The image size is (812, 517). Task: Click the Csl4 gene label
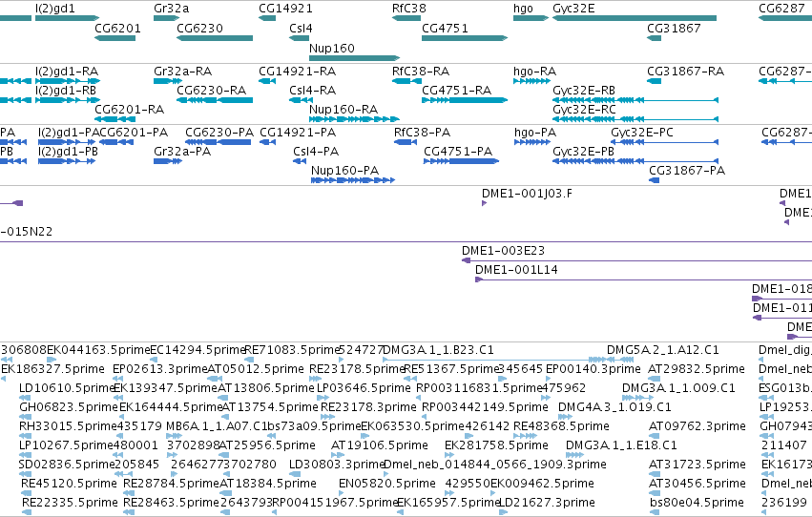coord(301,28)
